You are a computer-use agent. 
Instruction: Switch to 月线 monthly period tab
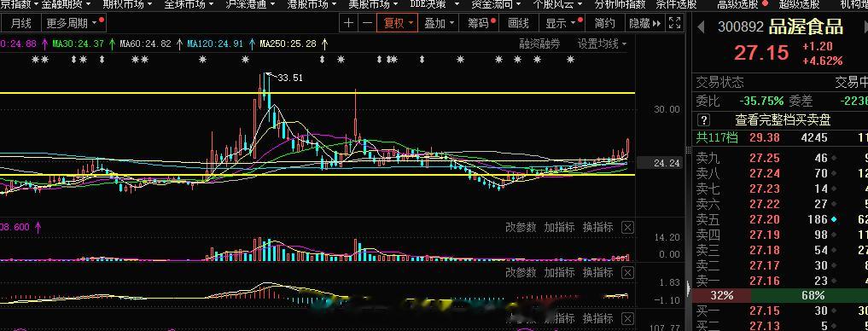tap(21, 23)
